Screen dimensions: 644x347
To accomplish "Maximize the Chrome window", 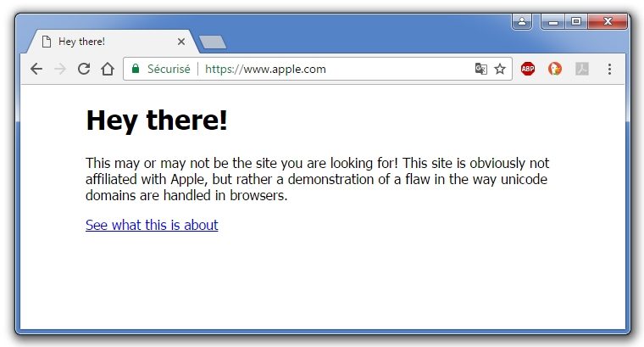I will 576,22.
